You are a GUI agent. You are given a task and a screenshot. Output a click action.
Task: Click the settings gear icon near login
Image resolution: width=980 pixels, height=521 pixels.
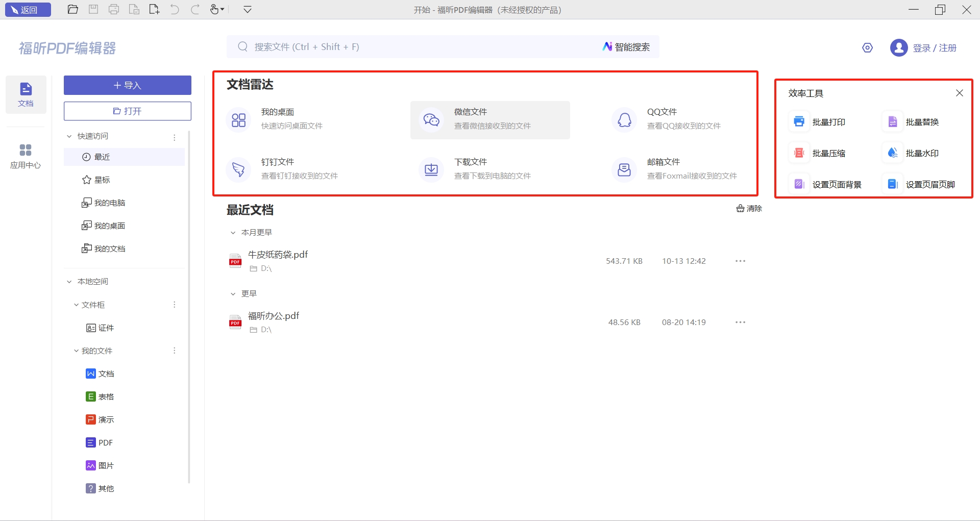coord(868,48)
